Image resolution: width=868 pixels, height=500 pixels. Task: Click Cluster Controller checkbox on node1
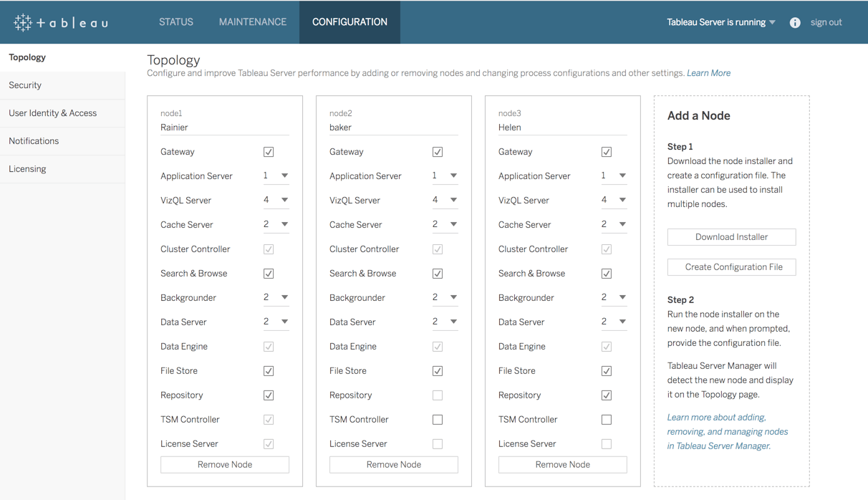269,249
